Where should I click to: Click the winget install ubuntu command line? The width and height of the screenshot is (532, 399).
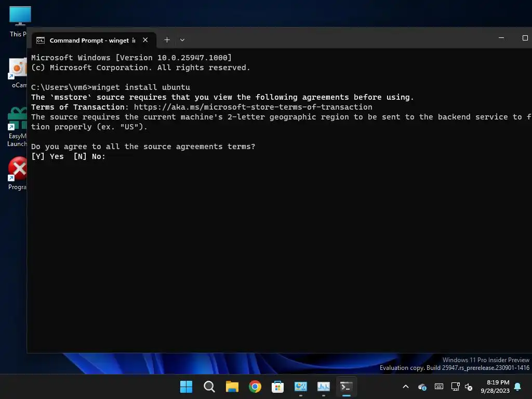pos(111,87)
